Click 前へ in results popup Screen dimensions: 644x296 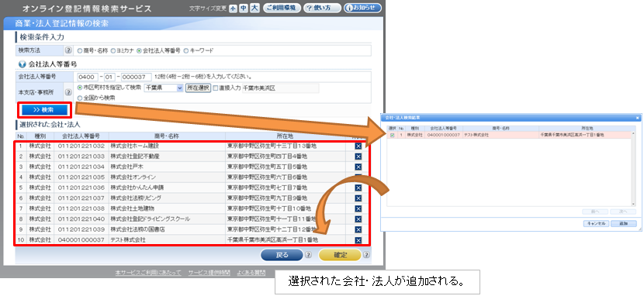(595, 212)
